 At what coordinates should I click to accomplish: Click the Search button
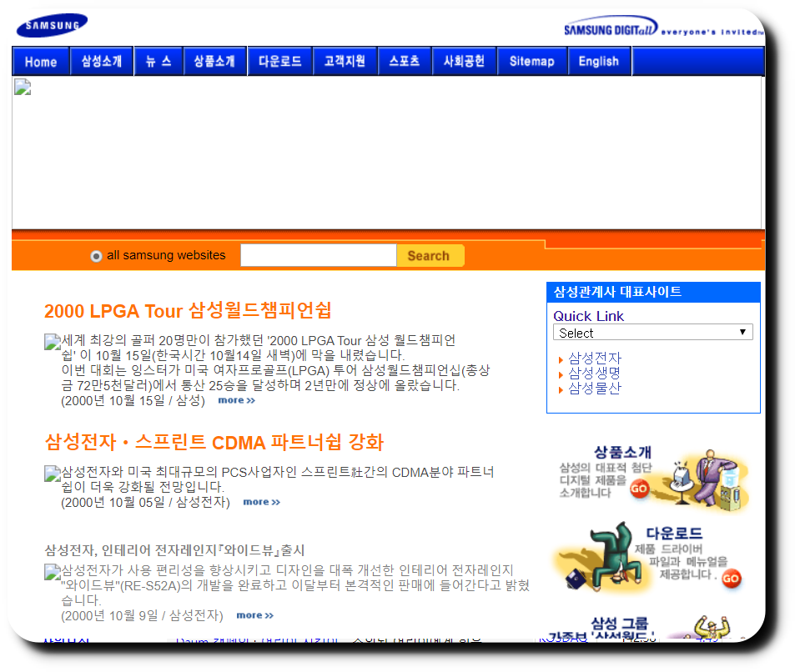(x=429, y=255)
